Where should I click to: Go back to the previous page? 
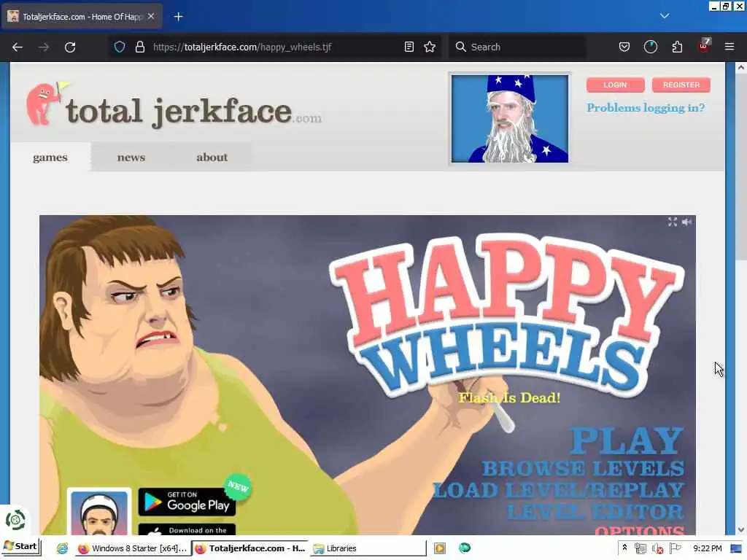18,47
